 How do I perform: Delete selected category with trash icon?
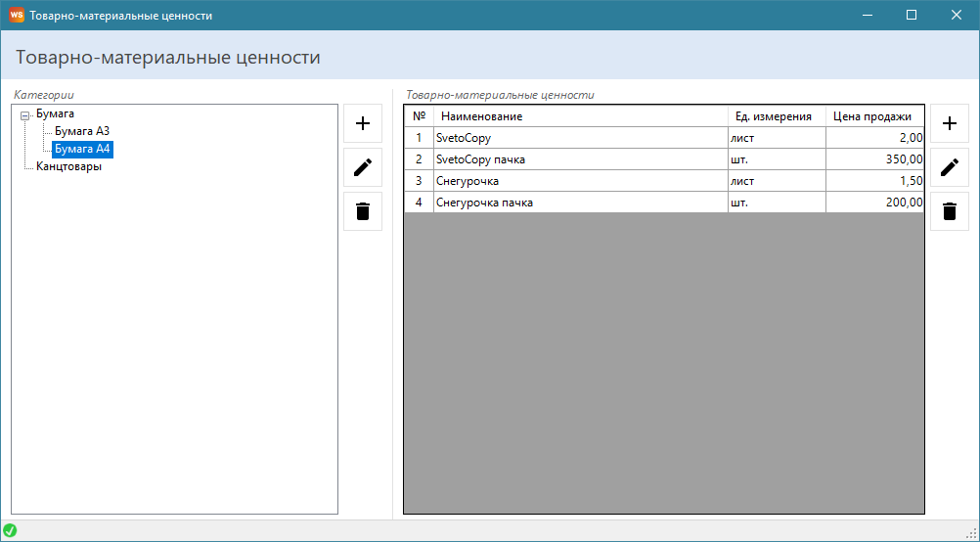pyautogui.click(x=363, y=211)
